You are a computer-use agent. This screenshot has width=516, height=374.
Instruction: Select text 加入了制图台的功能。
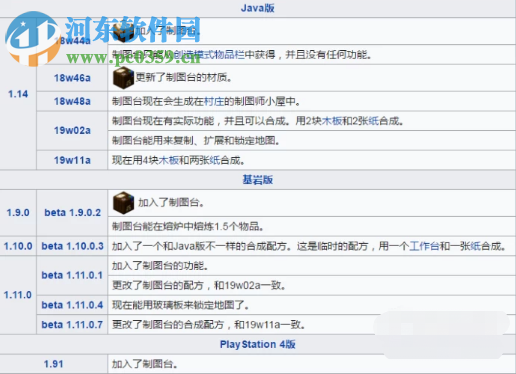[160, 266]
